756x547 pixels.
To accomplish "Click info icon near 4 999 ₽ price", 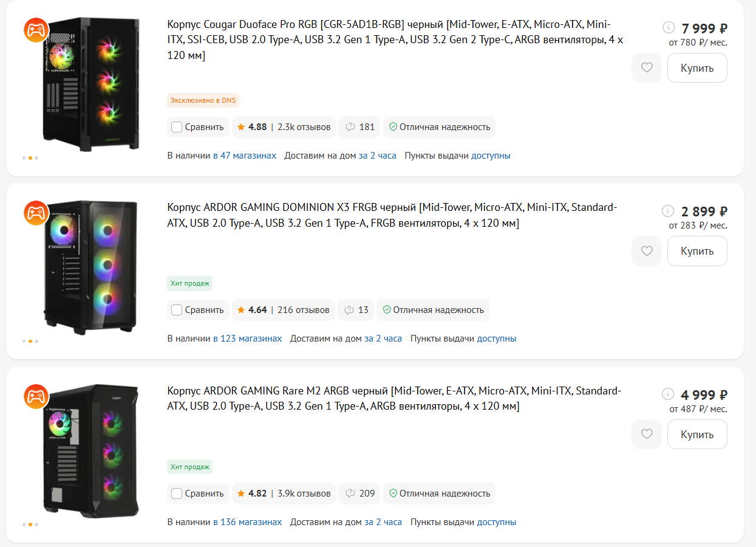I will tap(668, 394).
